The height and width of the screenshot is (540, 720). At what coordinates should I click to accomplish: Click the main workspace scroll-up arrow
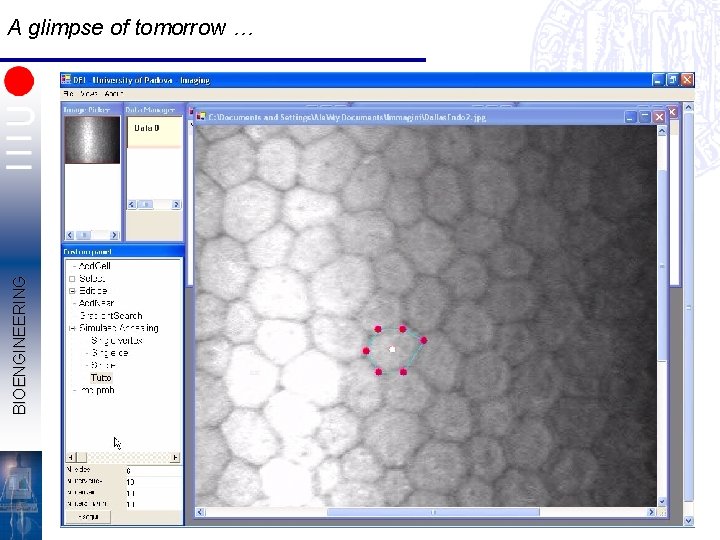pyautogui.click(x=688, y=108)
